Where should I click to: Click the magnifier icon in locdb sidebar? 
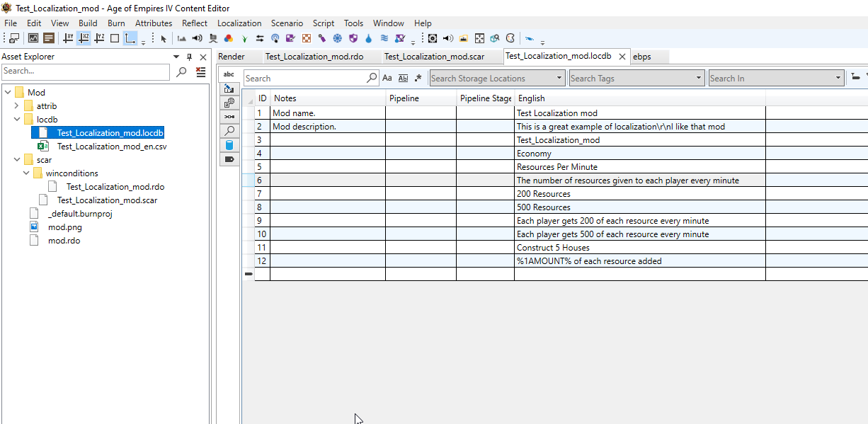click(229, 130)
